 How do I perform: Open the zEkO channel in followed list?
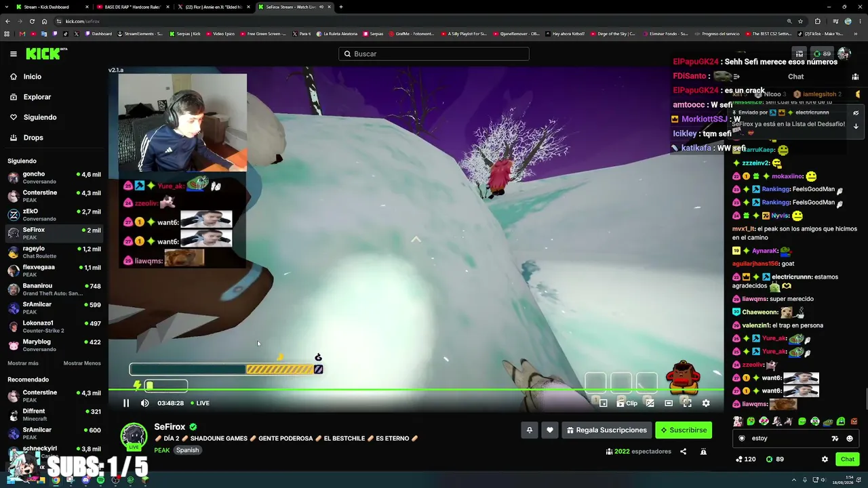coord(54,215)
